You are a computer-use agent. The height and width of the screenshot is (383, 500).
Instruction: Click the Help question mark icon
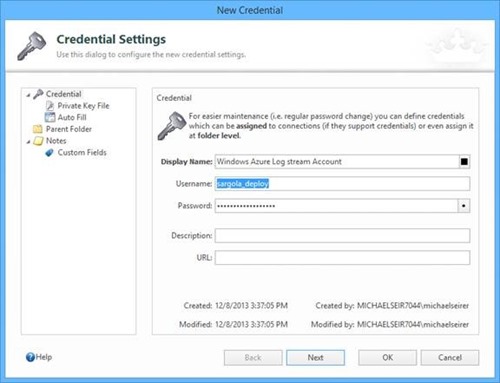tap(30, 357)
